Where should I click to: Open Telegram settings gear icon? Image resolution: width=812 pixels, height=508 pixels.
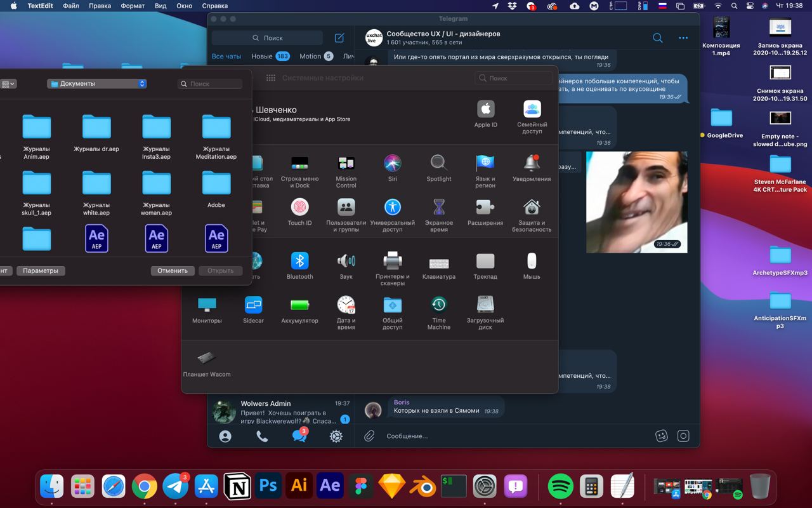[336, 436]
